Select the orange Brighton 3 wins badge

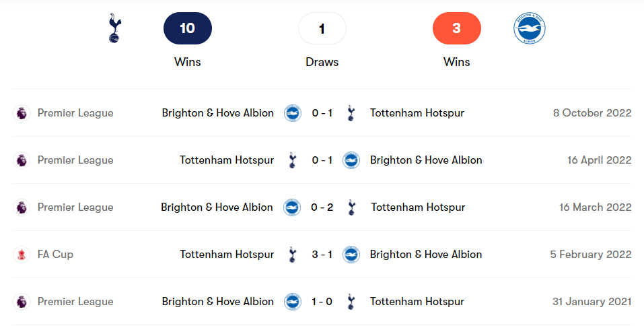pyautogui.click(x=456, y=28)
